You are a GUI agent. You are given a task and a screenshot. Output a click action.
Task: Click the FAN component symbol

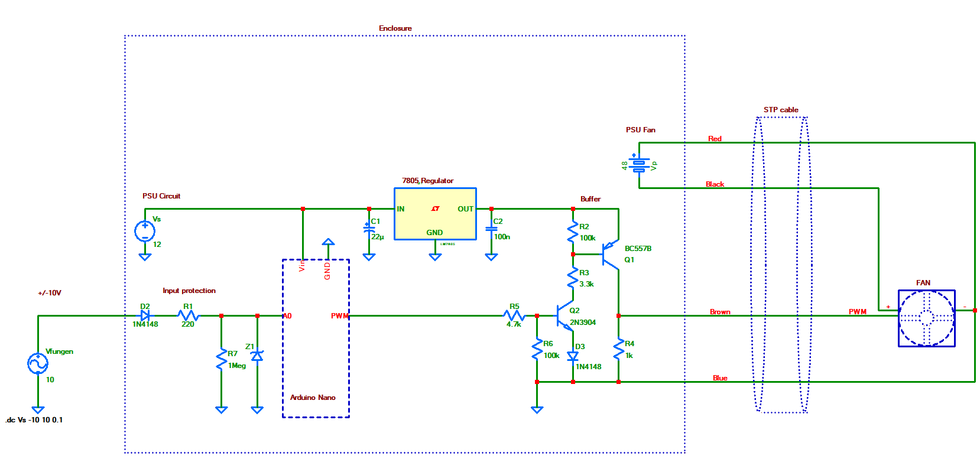926,318
